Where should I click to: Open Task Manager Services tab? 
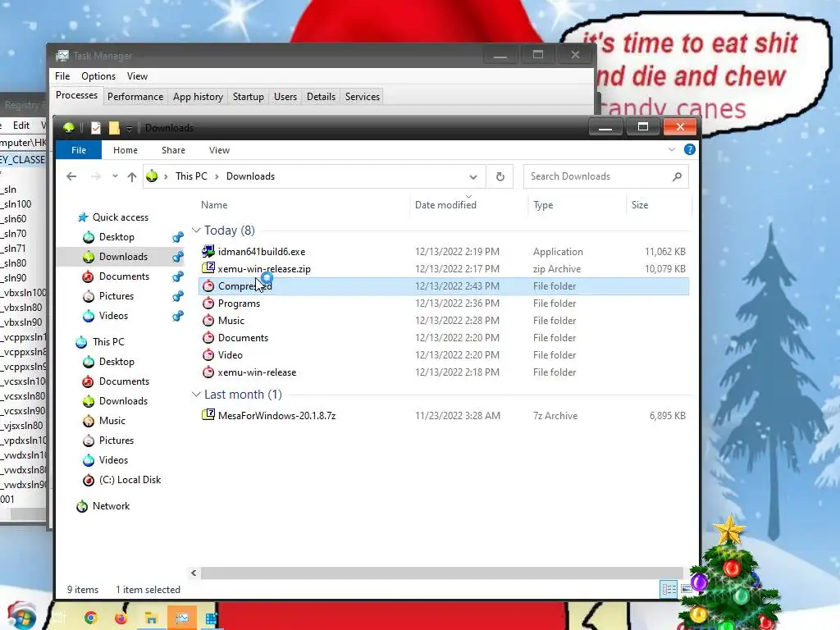[x=362, y=97]
